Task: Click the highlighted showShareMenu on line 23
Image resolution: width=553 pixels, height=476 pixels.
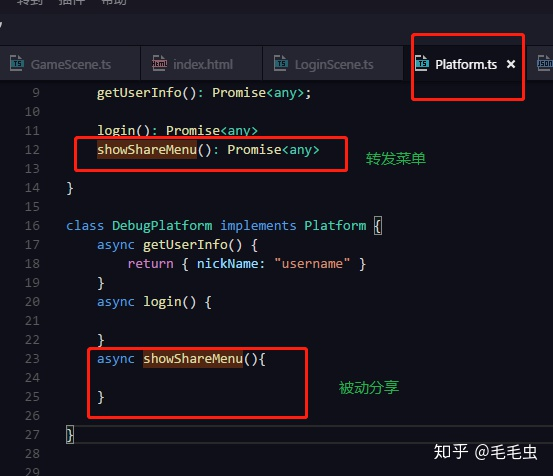Action: [193, 359]
